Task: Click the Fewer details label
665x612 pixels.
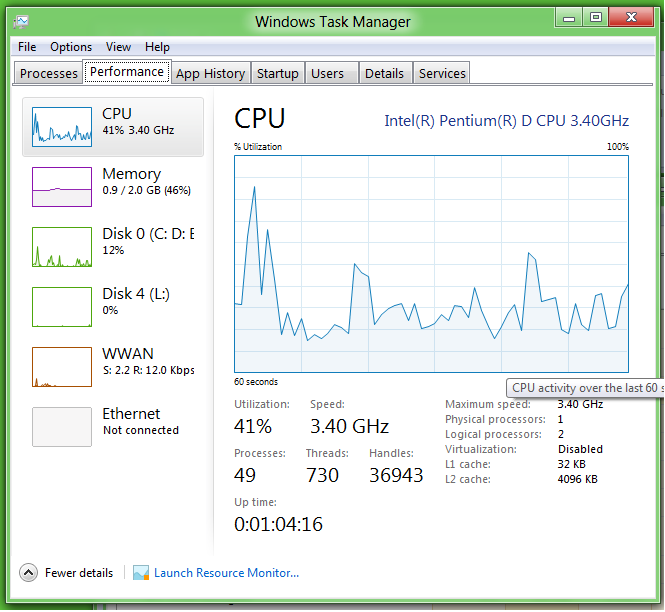Action: 79,573
